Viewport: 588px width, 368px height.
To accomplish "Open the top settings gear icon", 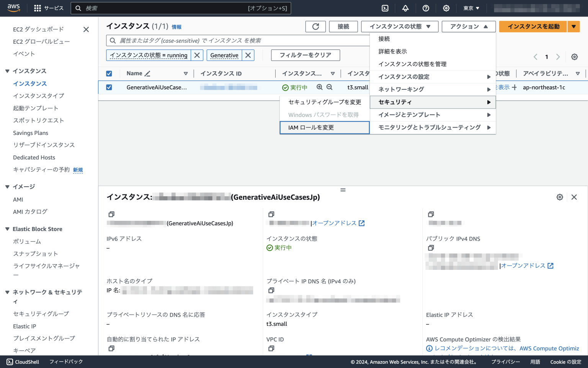I will tap(446, 8).
